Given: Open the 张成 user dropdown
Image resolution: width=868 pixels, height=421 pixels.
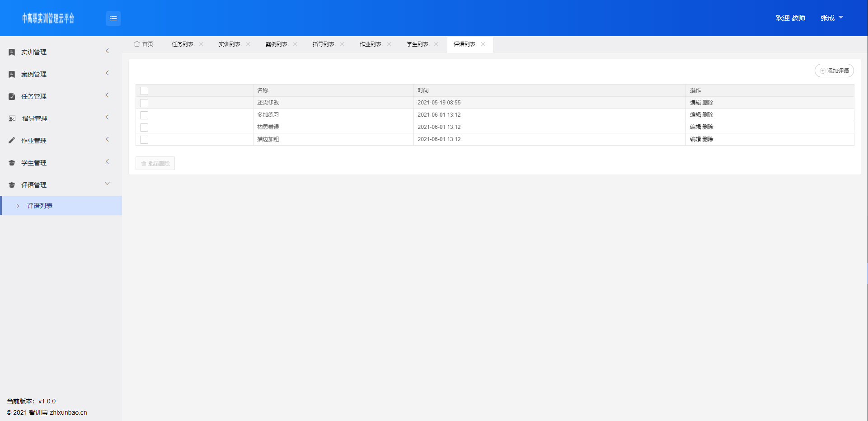Looking at the screenshot, I should coord(832,18).
